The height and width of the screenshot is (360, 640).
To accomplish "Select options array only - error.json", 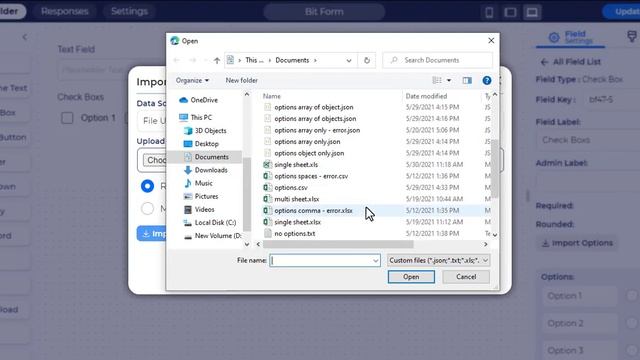I will [312, 130].
